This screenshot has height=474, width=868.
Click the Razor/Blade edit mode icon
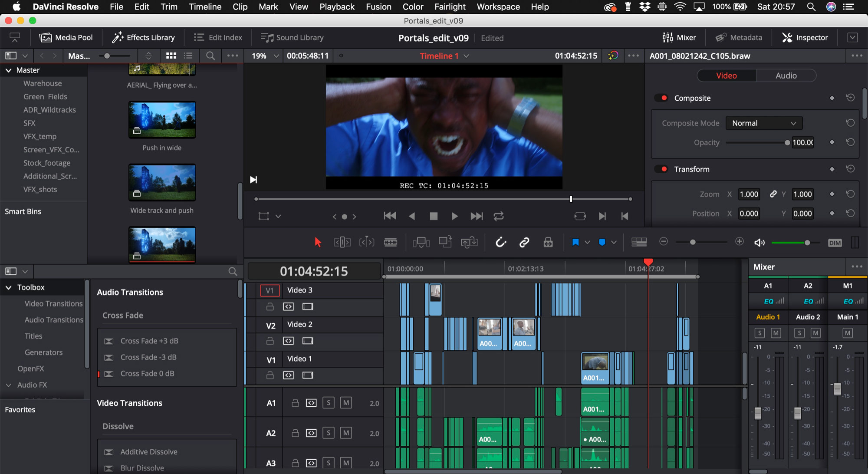tap(390, 242)
